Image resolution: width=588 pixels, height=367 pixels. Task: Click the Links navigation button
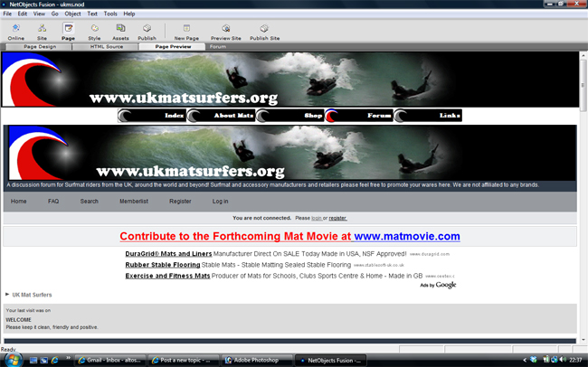click(x=428, y=116)
